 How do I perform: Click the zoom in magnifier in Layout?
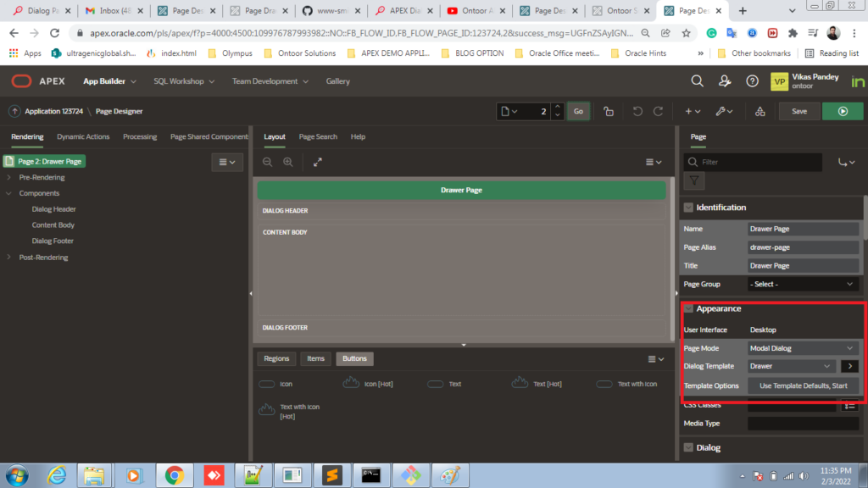(x=287, y=162)
